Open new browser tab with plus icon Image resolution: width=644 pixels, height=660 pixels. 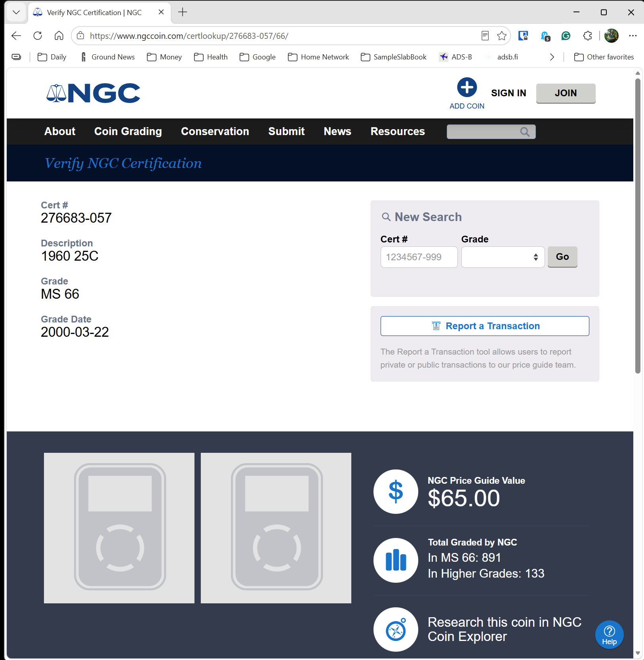(183, 12)
